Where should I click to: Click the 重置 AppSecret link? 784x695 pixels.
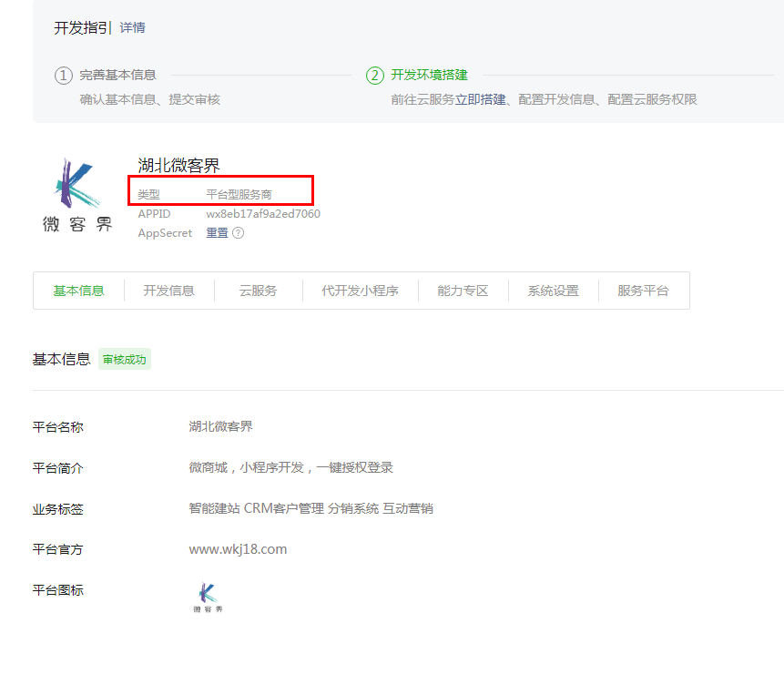click(217, 233)
